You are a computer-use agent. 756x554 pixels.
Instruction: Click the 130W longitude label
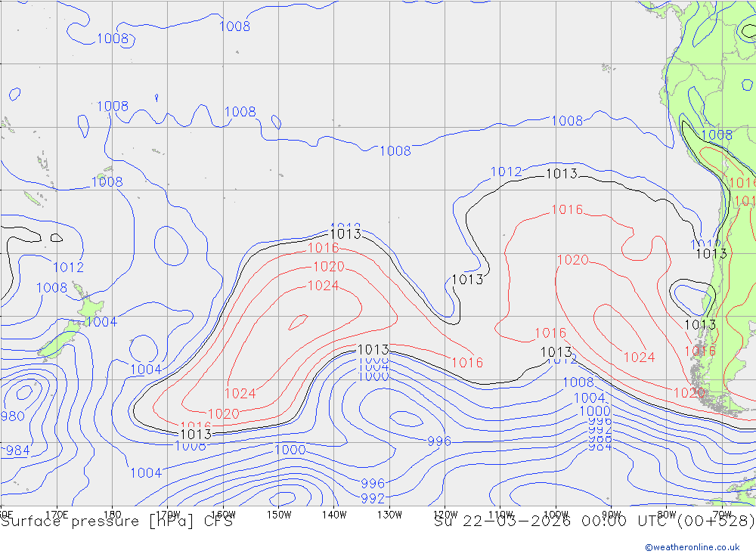(389, 515)
